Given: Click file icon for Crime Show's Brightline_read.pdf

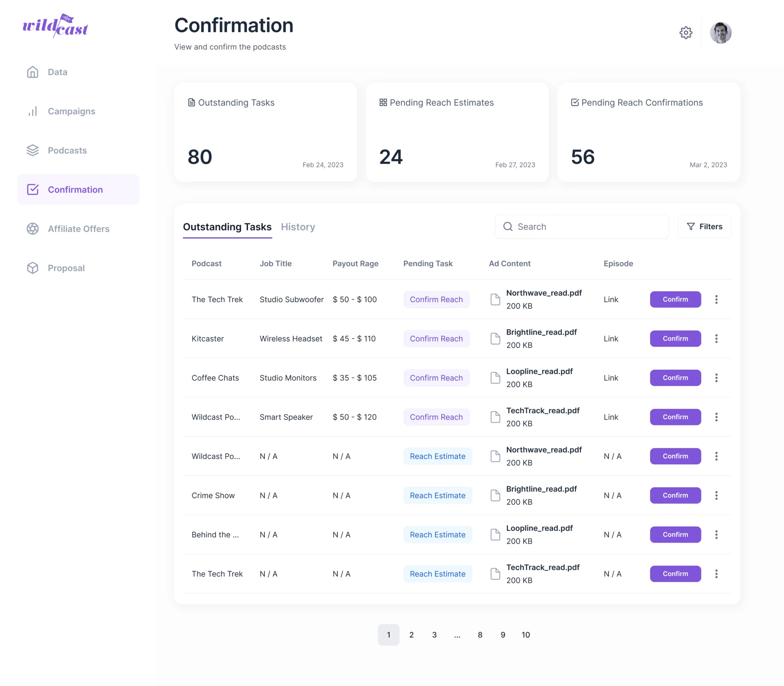Looking at the screenshot, I should pos(495,495).
